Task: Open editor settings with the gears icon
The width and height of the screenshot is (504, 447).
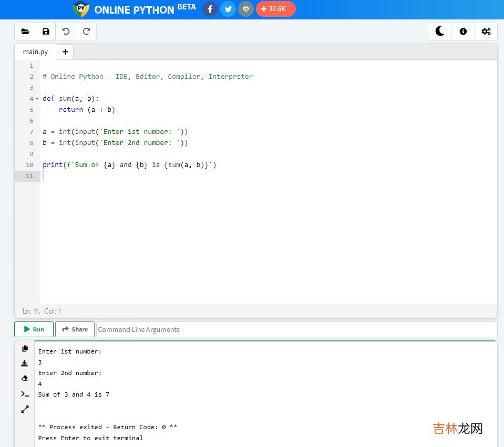Action: (x=486, y=32)
